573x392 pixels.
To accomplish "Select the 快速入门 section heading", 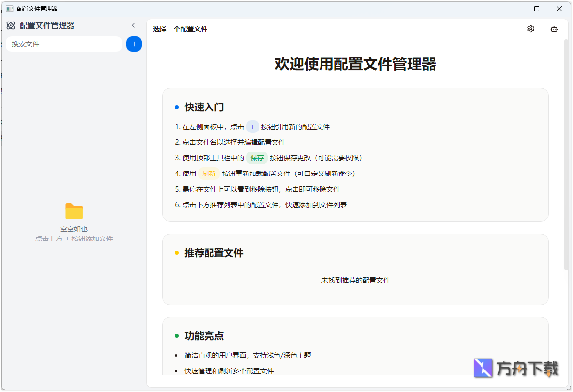I will 204,107.
